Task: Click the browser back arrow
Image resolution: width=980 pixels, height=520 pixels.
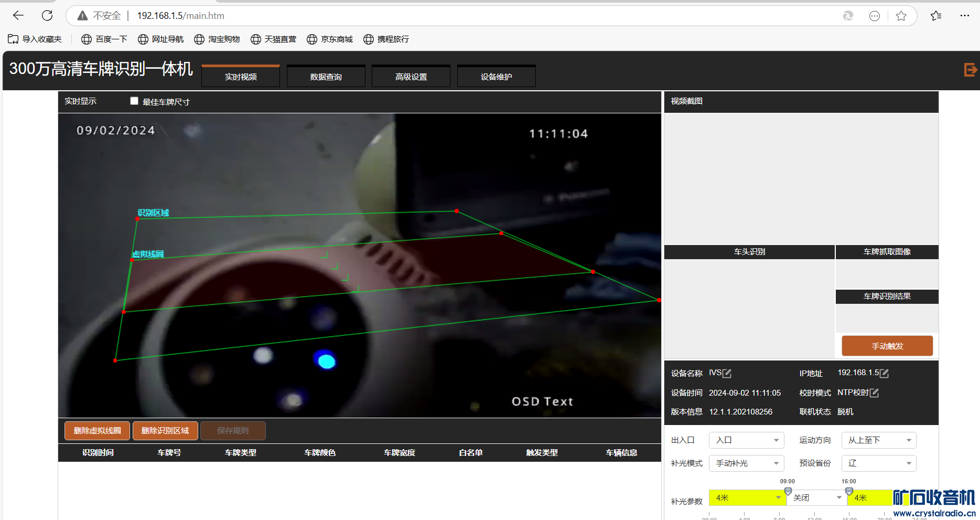Action: [18, 16]
